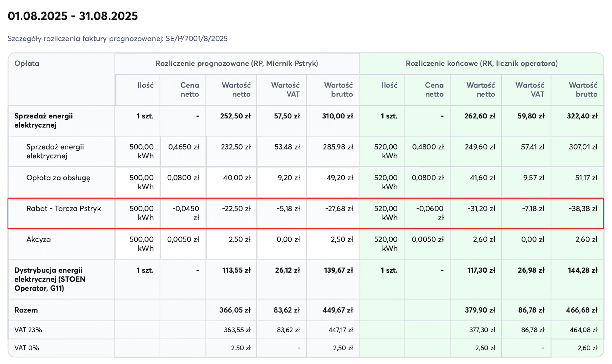Click the 0,4800 zł final net price cell
Image resolution: width=612 pixels, height=364 pixels.
pyautogui.click(x=428, y=147)
